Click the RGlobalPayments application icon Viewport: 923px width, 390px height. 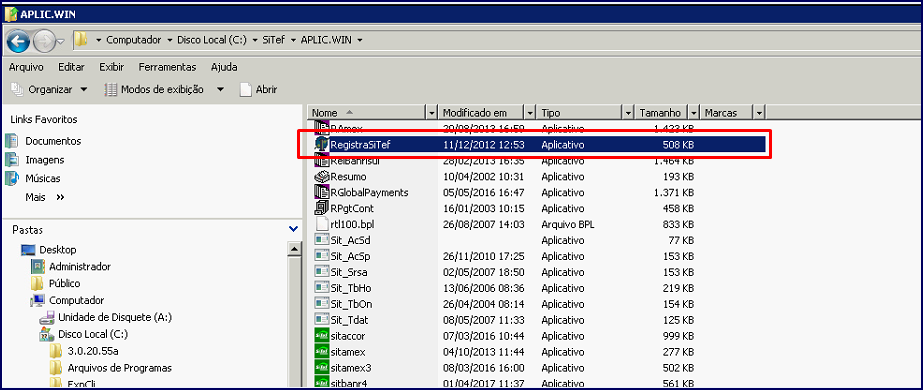(321, 192)
